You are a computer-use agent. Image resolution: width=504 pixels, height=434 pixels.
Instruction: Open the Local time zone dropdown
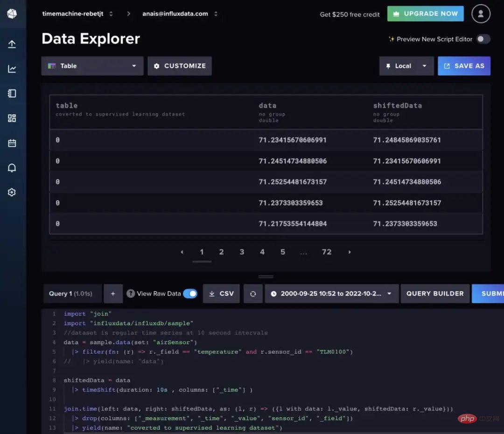[406, 66]
